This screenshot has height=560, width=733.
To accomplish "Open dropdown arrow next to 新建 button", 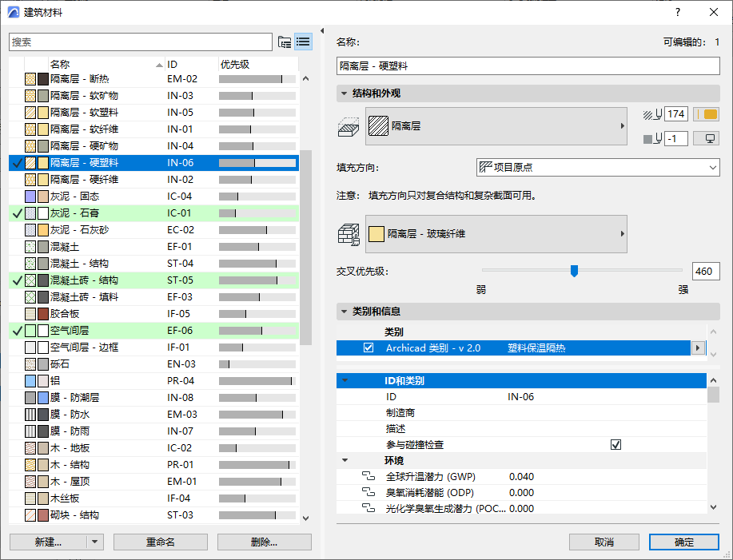I will [95, 542].
